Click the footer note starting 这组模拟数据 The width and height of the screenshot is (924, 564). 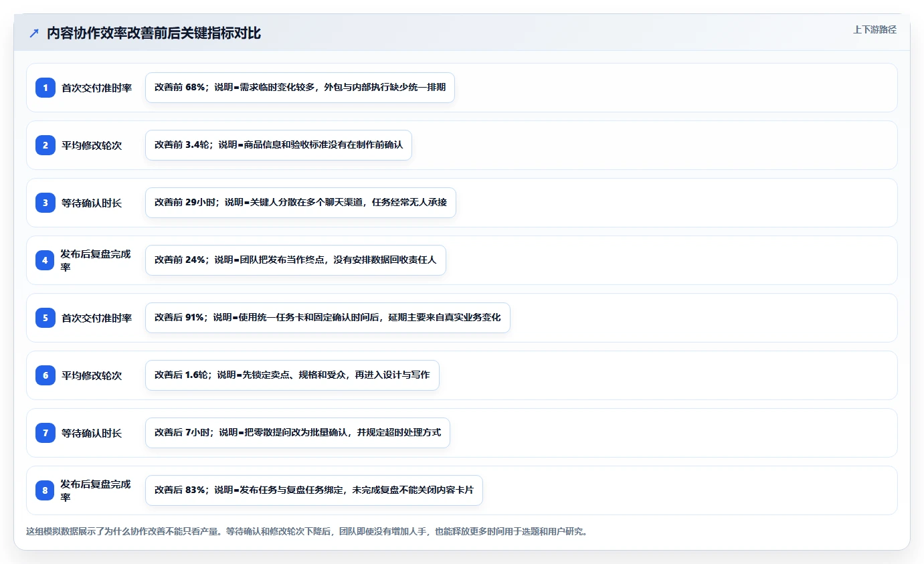click(306, 532)
